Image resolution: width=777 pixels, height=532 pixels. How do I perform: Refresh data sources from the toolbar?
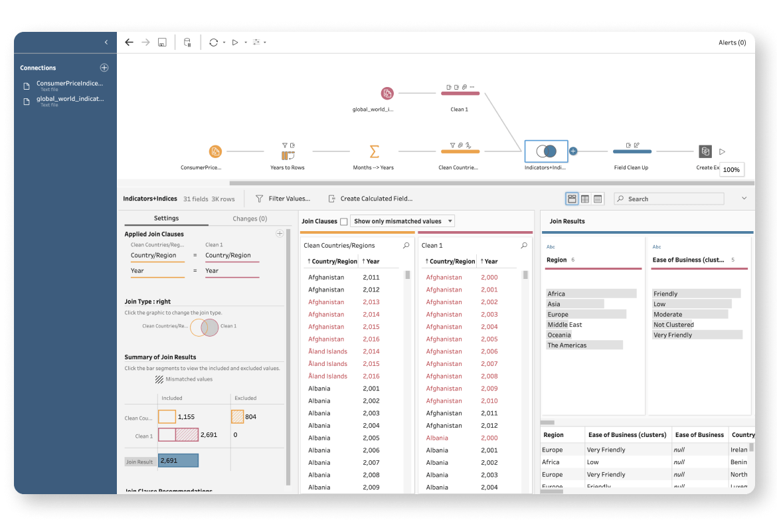point(213,42)
